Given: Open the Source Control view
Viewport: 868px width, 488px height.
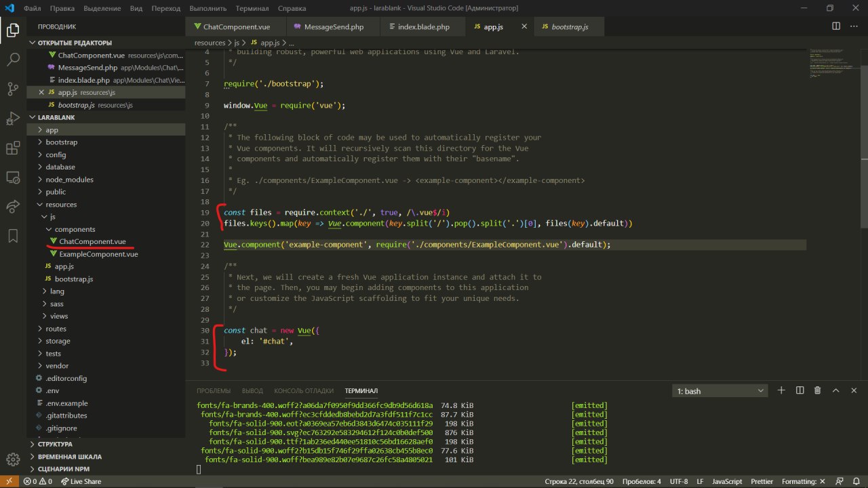Looking at the screenshot, I should pyautogui.click(x=13, y=89).
